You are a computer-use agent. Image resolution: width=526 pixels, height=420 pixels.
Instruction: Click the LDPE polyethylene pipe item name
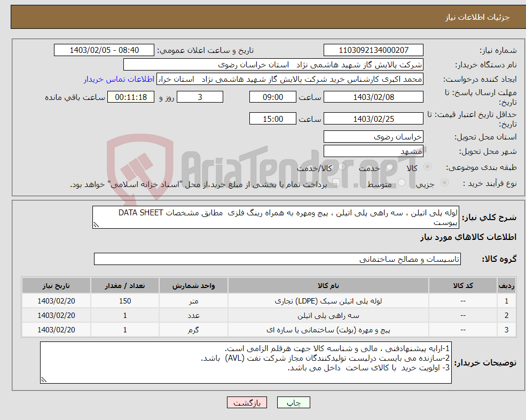pyautogui.click(x=328, y=301)
